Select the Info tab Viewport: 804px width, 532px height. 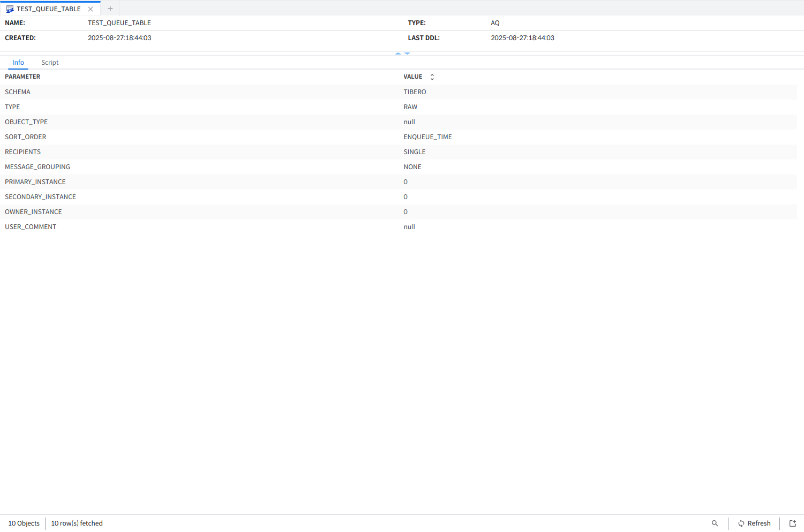[18, 63]
